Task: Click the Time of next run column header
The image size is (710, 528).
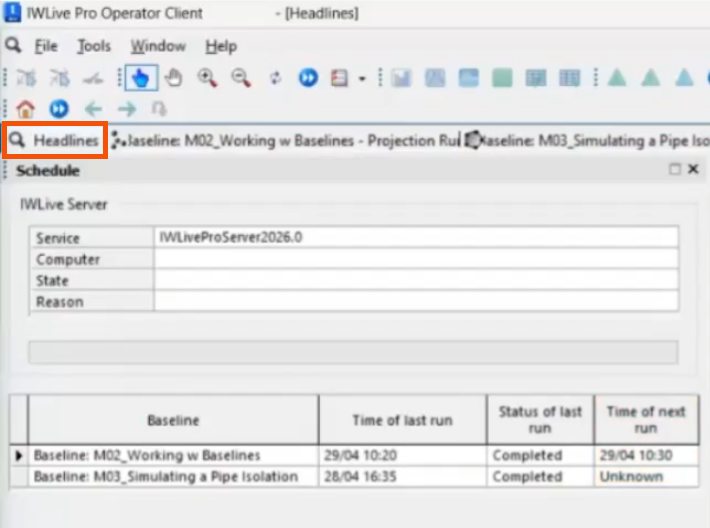Action: pyautogui.click(x=646, y=420)
